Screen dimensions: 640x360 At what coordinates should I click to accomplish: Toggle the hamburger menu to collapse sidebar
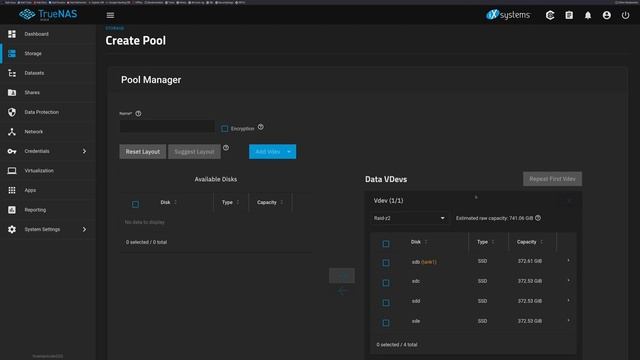pyautogui.click(x=110, y=15)
